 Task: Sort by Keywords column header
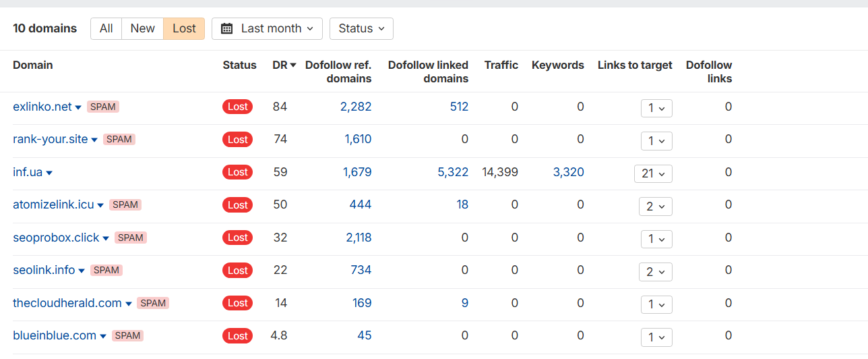click(x=557, y=65)
